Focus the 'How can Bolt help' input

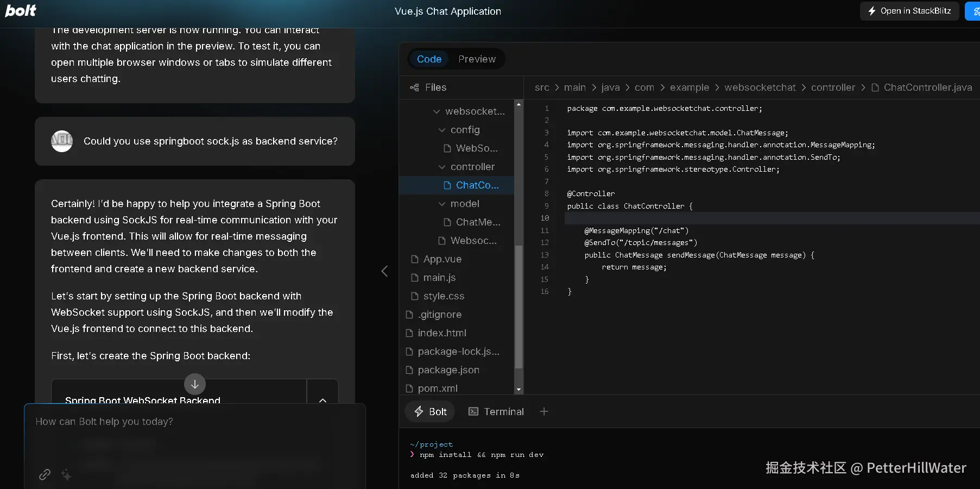(x=195, y=422)
